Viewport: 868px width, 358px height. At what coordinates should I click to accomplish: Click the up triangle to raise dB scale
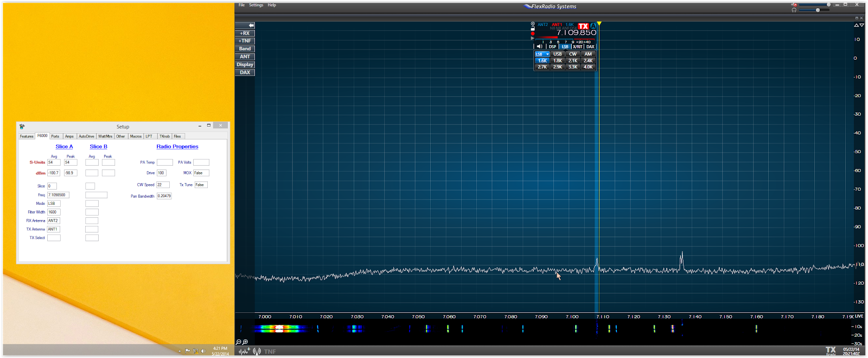click(x=857, y=25)
